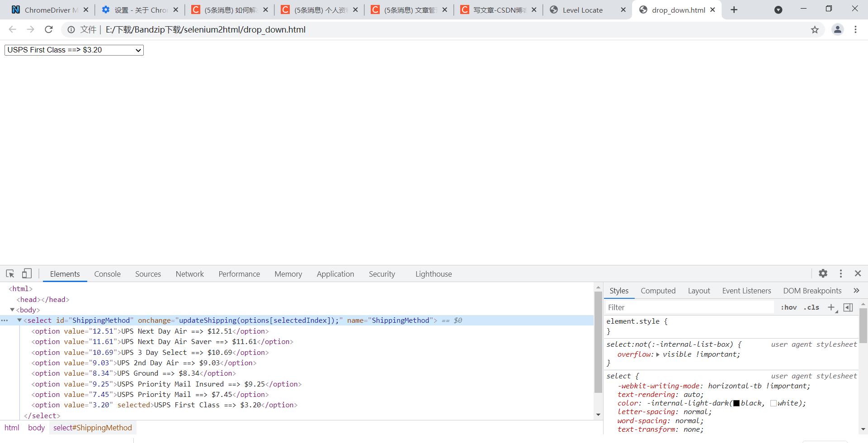Viewport: 868px width, 443px height.
Task: Show more sidebar tabs chevron
Action: pos(856,291)
